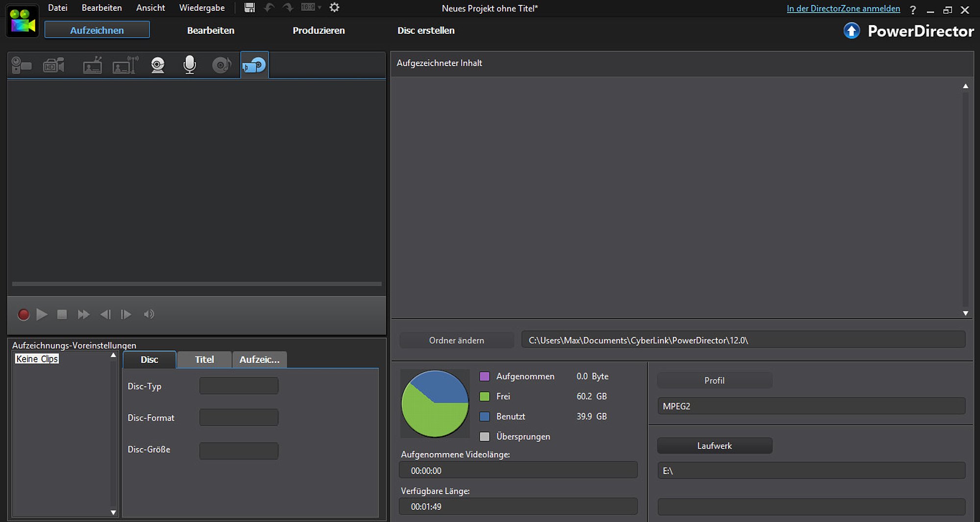This screenshot has width=980, height=522.
Task: Select HDV camcorder capture source
Action: (54, 65)
